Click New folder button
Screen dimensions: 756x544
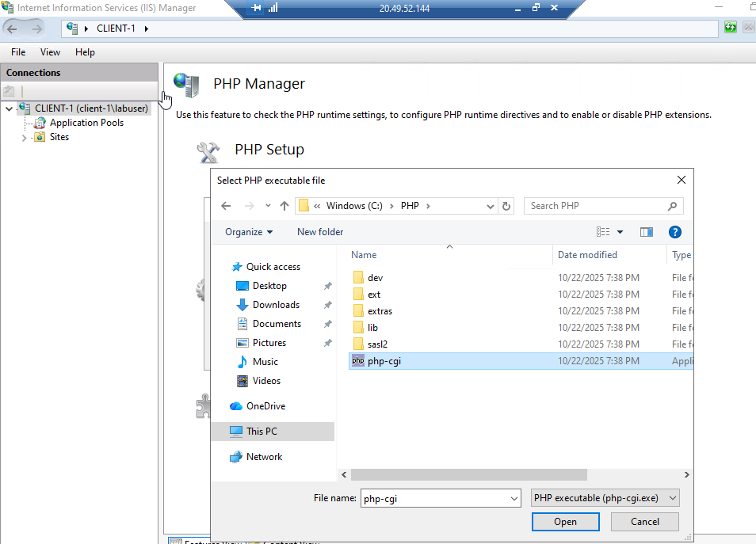point(320,232)
